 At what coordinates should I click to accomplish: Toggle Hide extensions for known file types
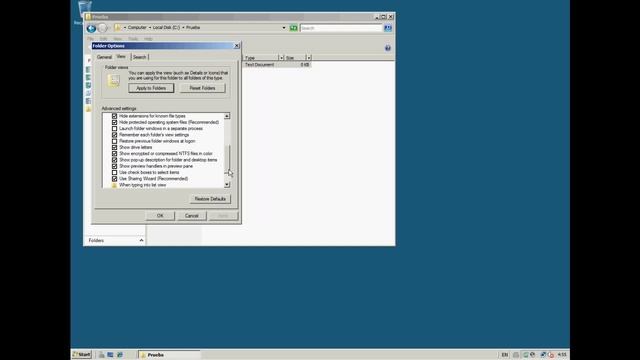point(114,116)
